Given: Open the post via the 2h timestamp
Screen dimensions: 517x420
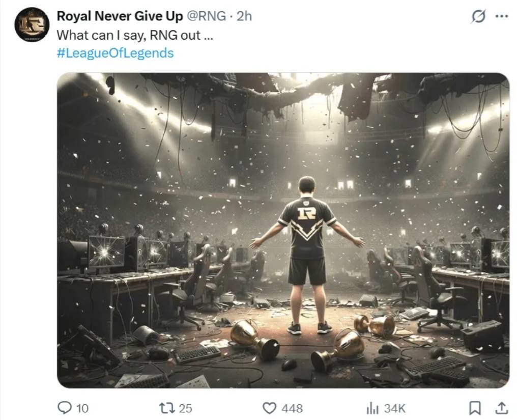Looking at the screenshot, I should pyautogui.click(x=244, y=16).
